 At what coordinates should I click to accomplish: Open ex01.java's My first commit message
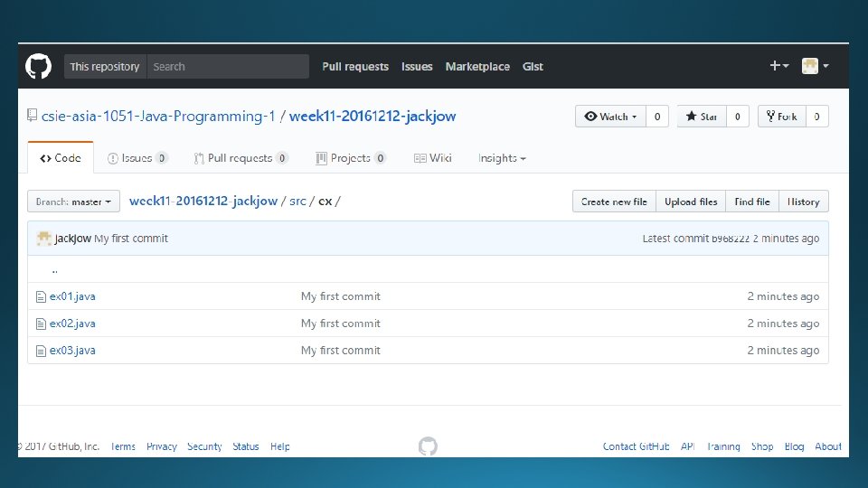pos(341,296)
